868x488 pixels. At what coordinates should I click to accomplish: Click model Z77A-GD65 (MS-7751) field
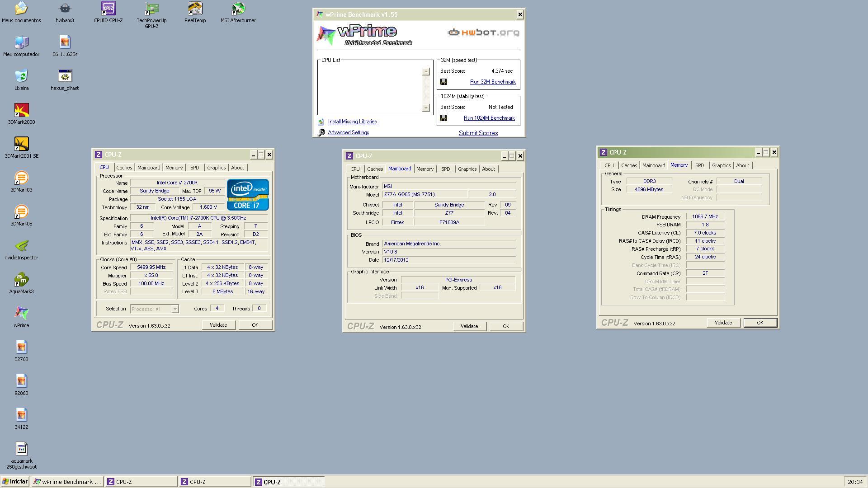[x=425, y=194]
